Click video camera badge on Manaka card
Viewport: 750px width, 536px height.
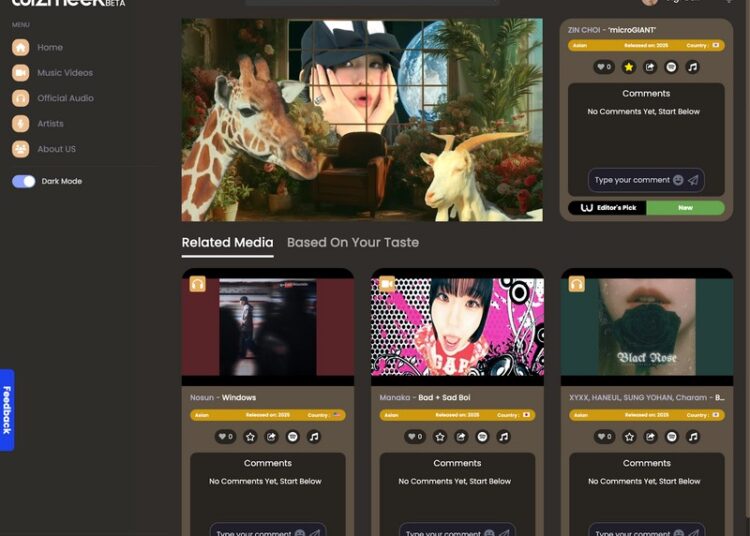tap(387, 284)
